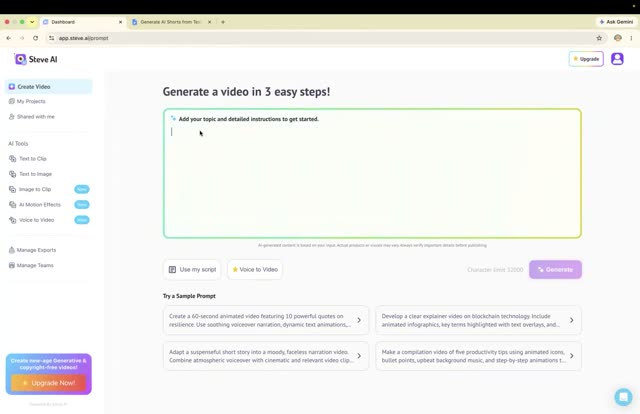
Task: Click the Voice to Video button below prompt
Action: point(255,269)
